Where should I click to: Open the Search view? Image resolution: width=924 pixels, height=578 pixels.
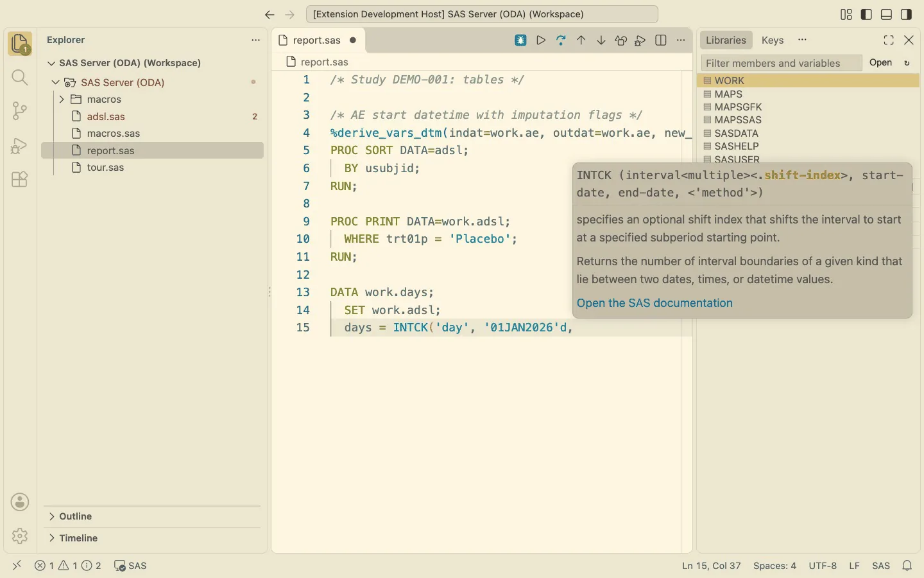pos(20,78)
